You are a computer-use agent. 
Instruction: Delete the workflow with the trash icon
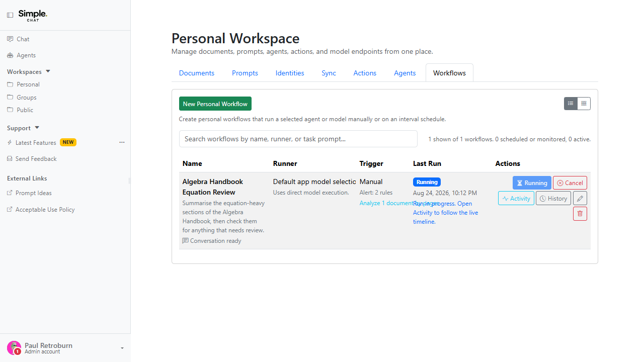580,214
